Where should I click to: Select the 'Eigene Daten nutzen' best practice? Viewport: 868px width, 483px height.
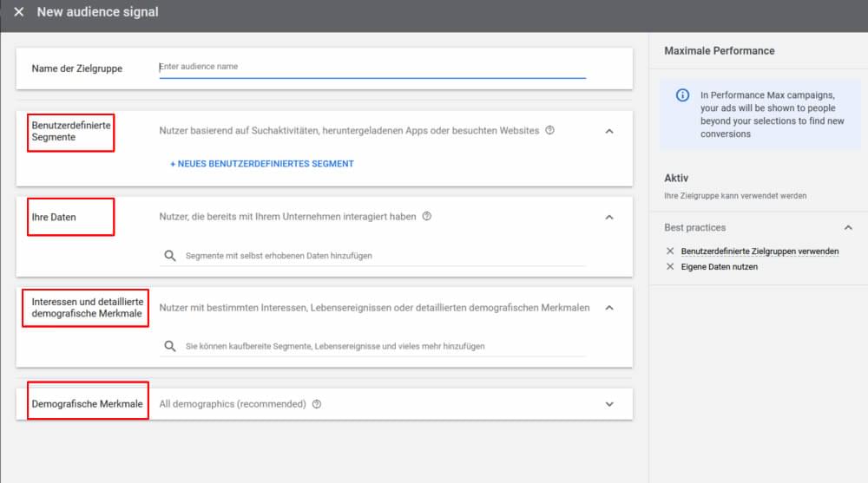[x=719, y=267]
